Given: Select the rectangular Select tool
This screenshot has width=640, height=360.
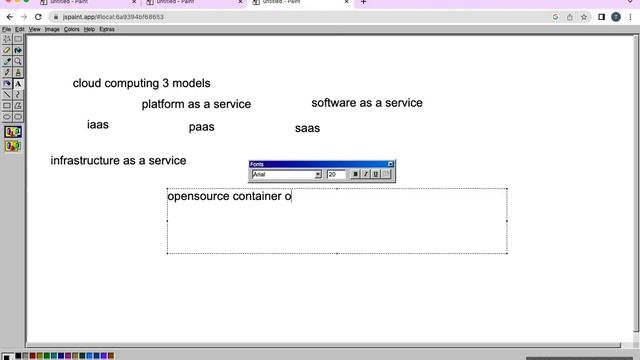Looking at the screenshot, I should [18, 39].
